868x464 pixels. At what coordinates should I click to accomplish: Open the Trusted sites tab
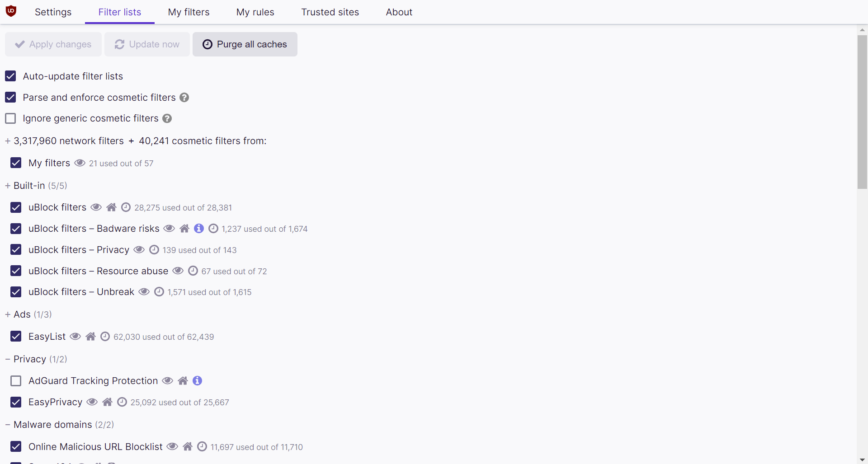point(330,12)
